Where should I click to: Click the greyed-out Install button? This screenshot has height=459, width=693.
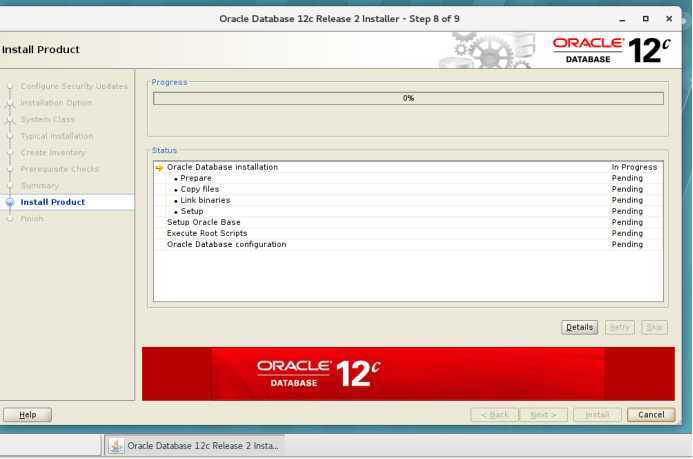click(597, 415)
